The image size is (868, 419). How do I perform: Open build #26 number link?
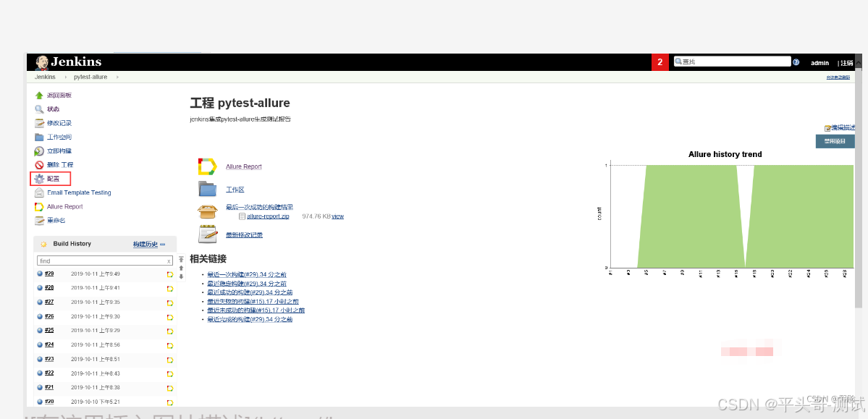click(x=49, y=316)
